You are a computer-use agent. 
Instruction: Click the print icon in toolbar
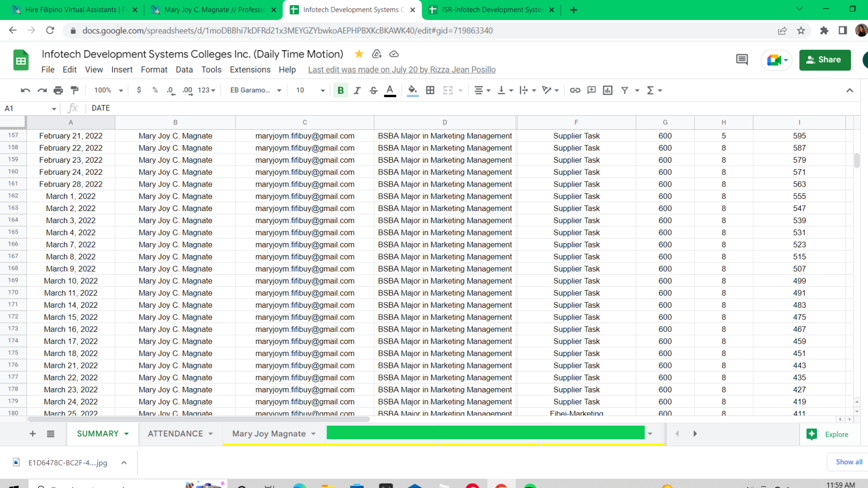(58, 90)
